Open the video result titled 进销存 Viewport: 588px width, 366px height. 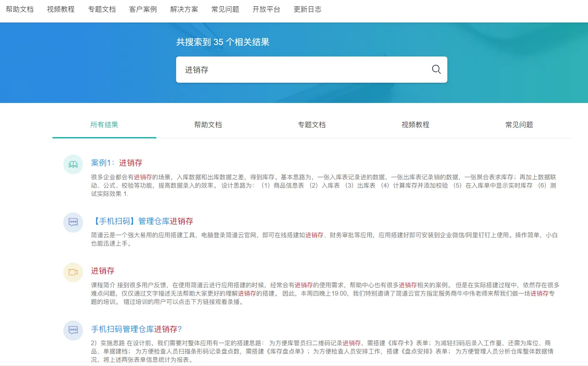pyautogui.click(x=103, y=271)
